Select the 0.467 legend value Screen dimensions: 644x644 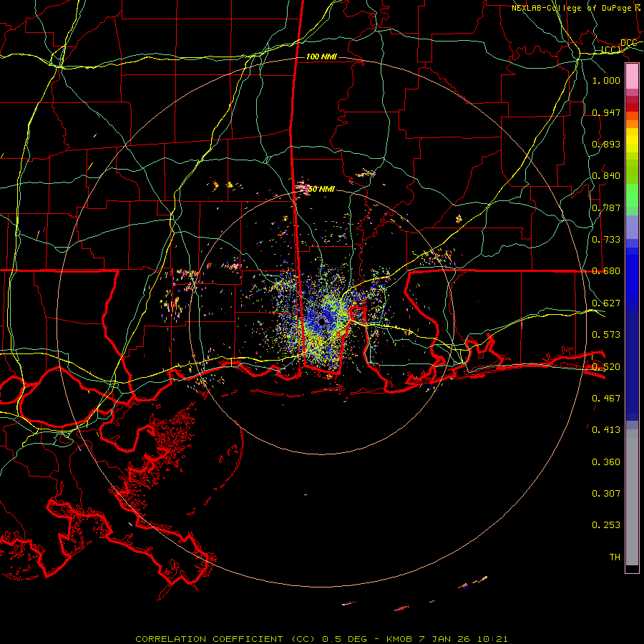tap(606, 399)
